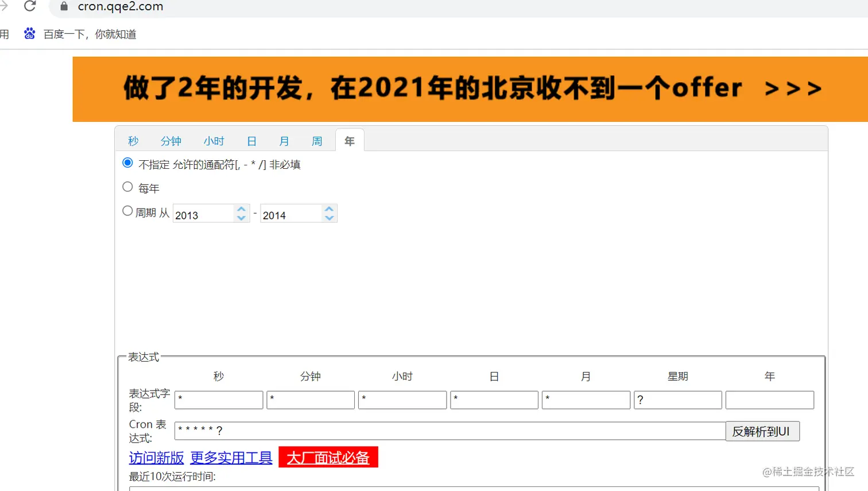Screen dimensions: 868x491
Task: Decrease the 2014 end year value
Action: point(329,218)
